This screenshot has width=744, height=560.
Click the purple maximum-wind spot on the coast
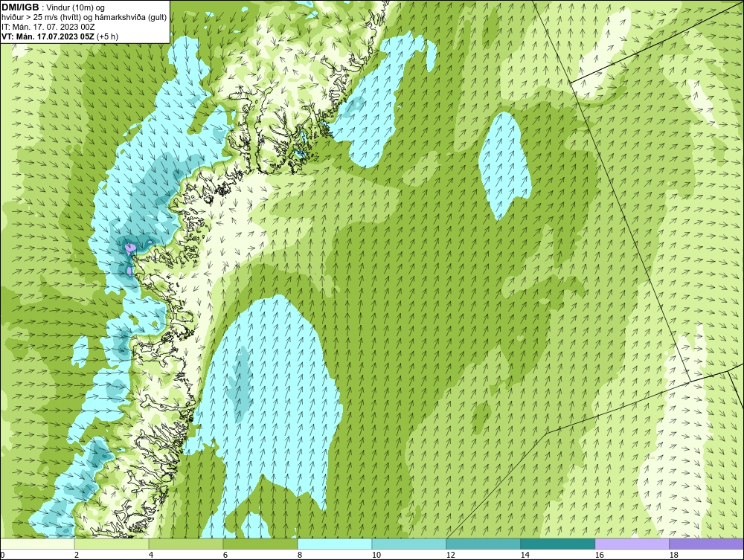129,248
